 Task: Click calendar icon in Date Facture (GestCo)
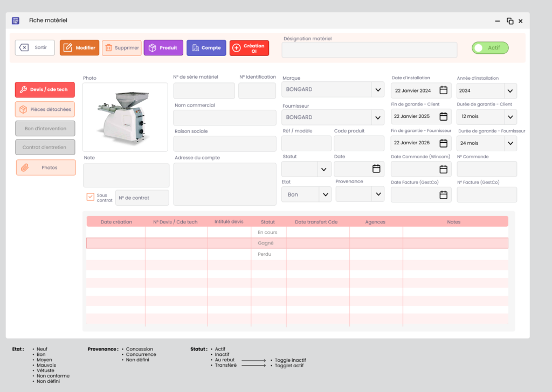[x=443, y=195]
